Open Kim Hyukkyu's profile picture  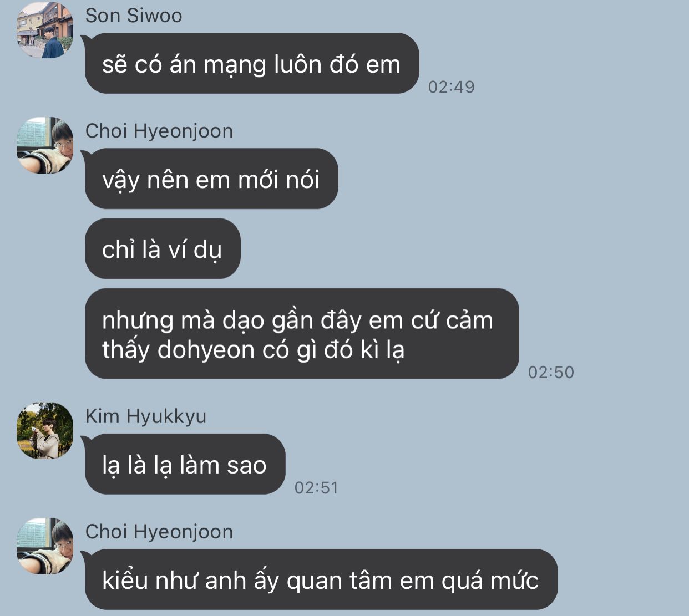45,431
